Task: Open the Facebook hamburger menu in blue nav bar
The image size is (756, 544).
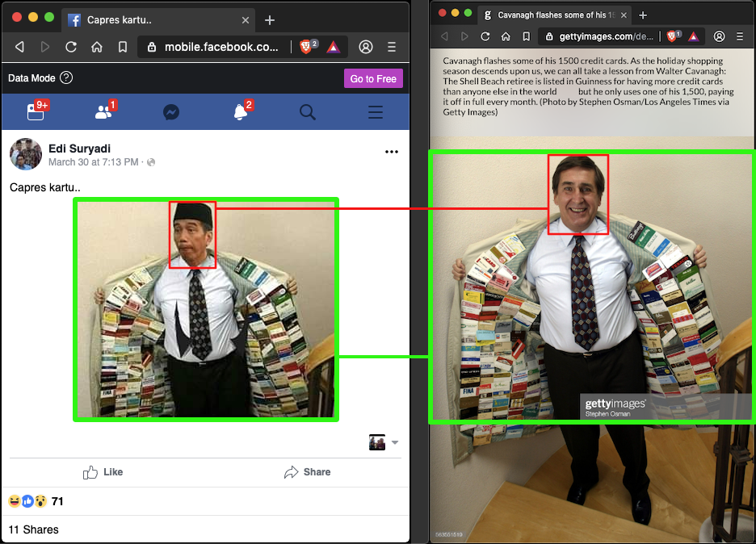Action: 376,113
